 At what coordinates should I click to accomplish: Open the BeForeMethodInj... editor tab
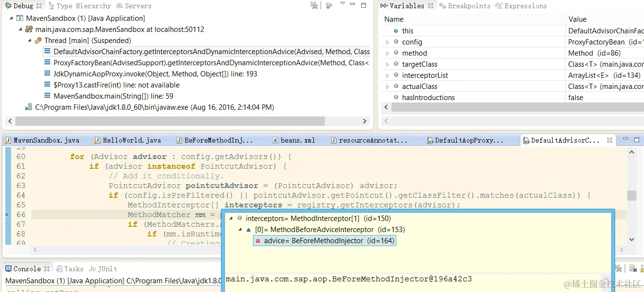pos(214,140)
